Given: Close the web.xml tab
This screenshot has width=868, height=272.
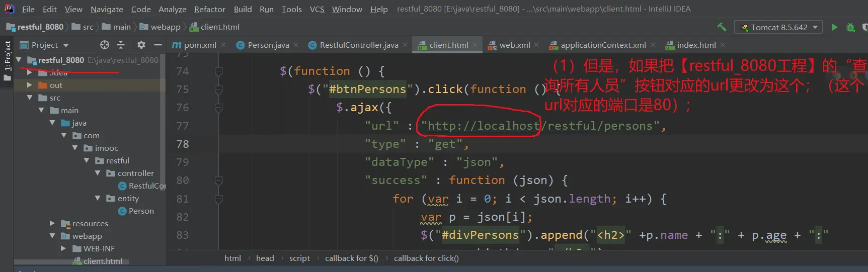Looking at the screenshot, I should (536, 45).
